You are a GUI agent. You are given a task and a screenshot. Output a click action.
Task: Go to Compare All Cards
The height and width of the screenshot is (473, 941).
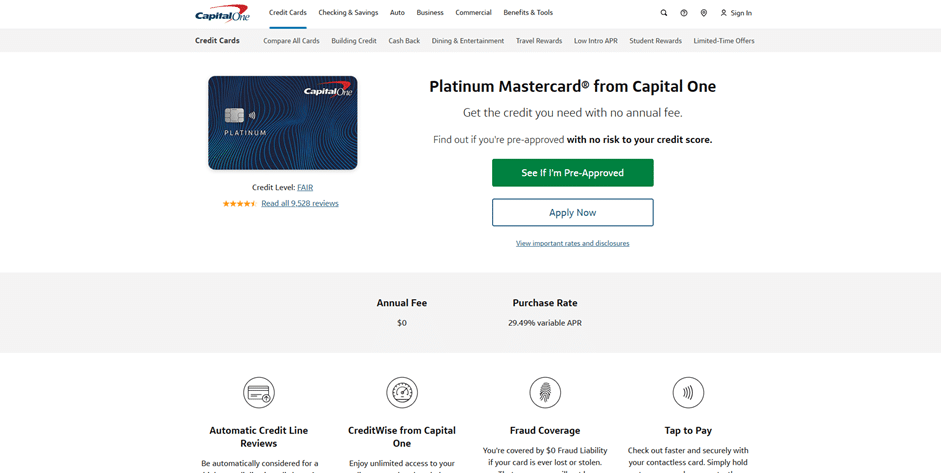[x=291, y=41]
